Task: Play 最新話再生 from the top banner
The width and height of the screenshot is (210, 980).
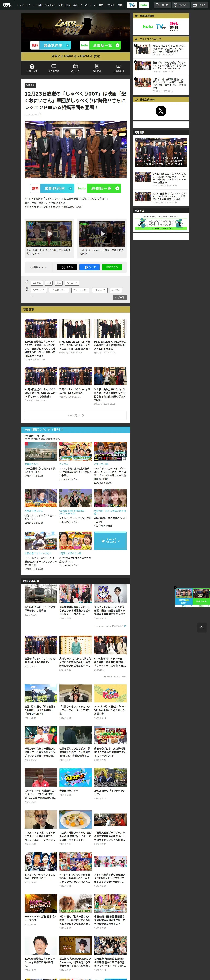Action: click(x=51, y=45)
